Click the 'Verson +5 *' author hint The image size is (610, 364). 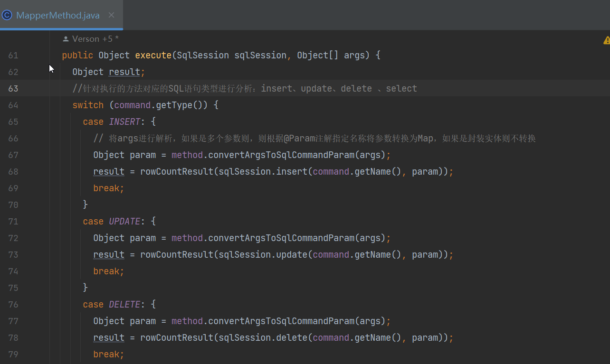point(91,39)
